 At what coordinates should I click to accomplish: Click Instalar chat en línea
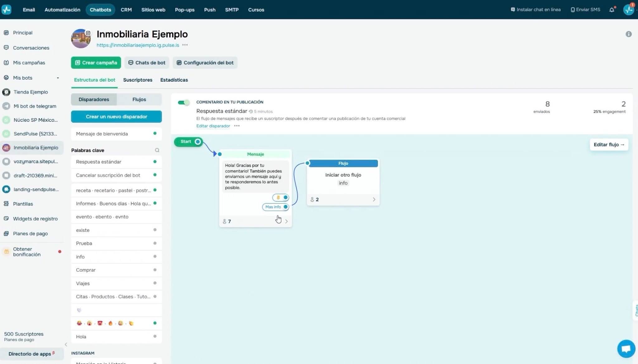(x=536, y=10)
